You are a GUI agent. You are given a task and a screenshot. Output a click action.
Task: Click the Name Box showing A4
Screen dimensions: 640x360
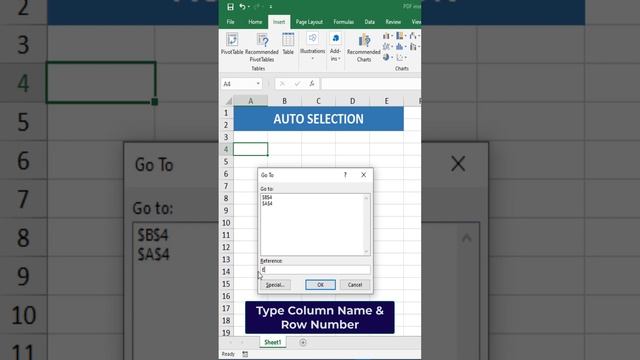point(238,84)
